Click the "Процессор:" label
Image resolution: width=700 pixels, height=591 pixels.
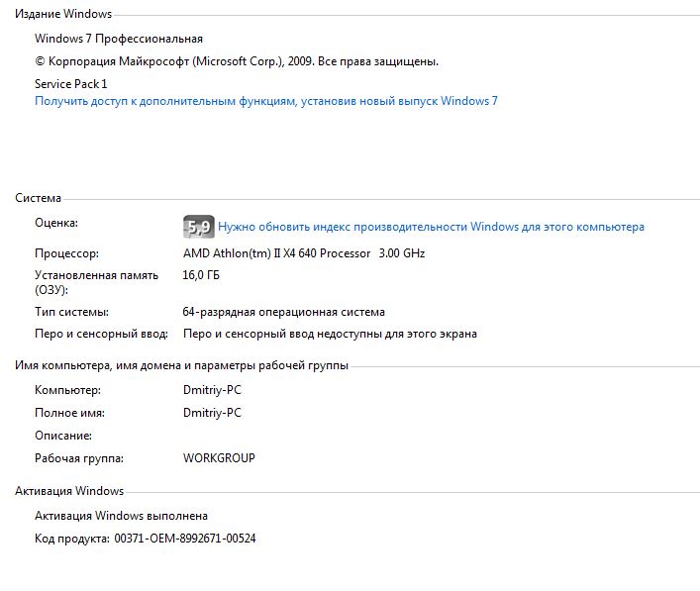[66, 253]
